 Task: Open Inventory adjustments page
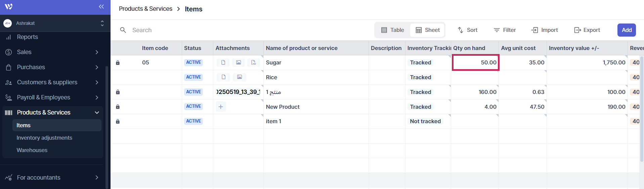[44, 138]
